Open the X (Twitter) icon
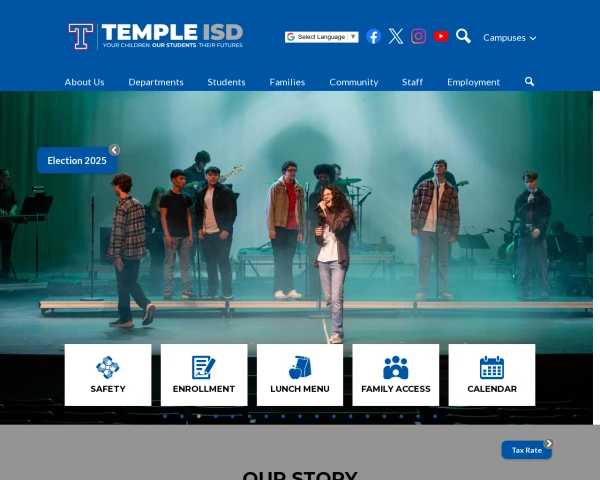Image resolution: width=600 pixels, height=480 pixels. point(396,36)
